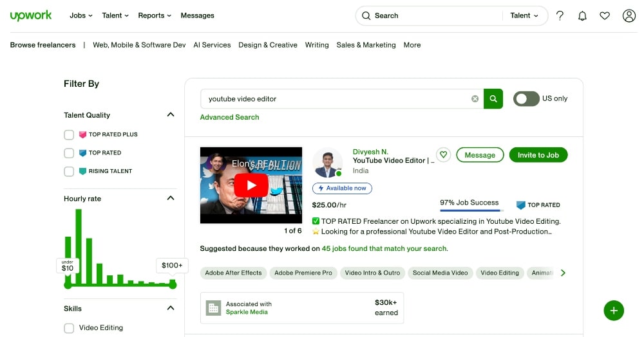Open the More categories menu
The height and width of the screenshot is (337, 644).
412,45
